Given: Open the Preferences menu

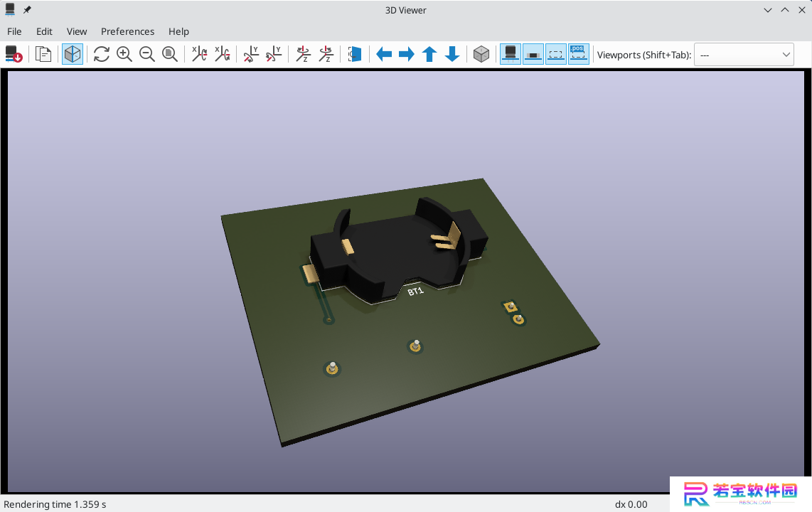Looking at the screenshot, I should point(127,31).
